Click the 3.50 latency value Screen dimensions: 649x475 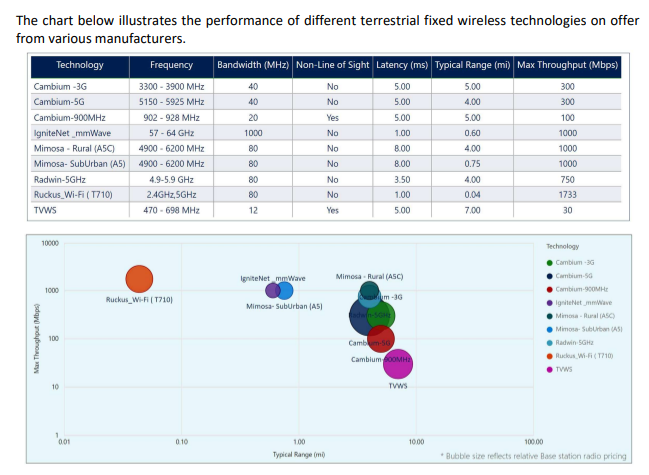[x=402, y=179]
